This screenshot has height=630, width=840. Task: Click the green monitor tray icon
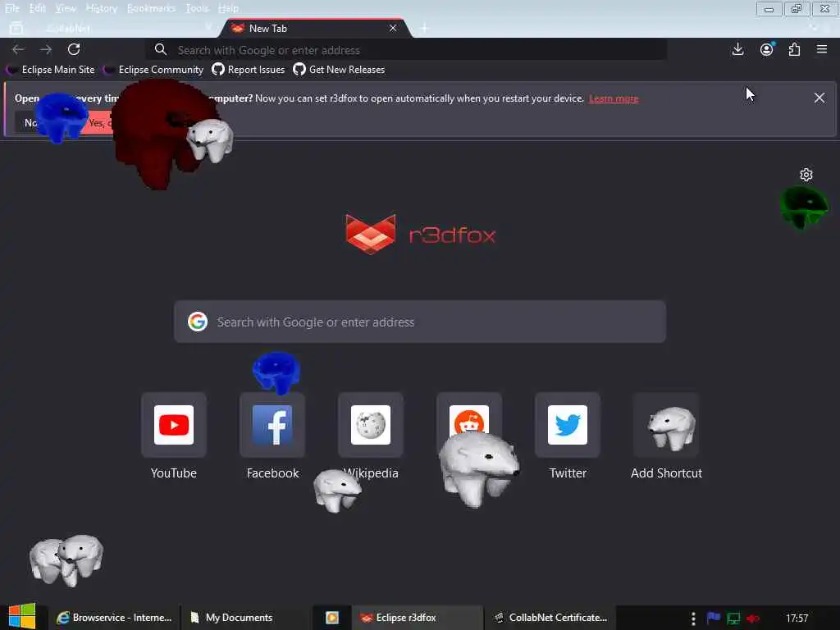pos(733,619)
